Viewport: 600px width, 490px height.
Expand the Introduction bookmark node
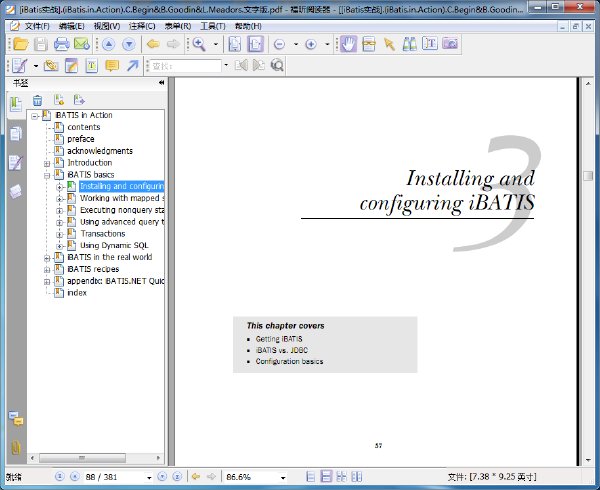47,163
